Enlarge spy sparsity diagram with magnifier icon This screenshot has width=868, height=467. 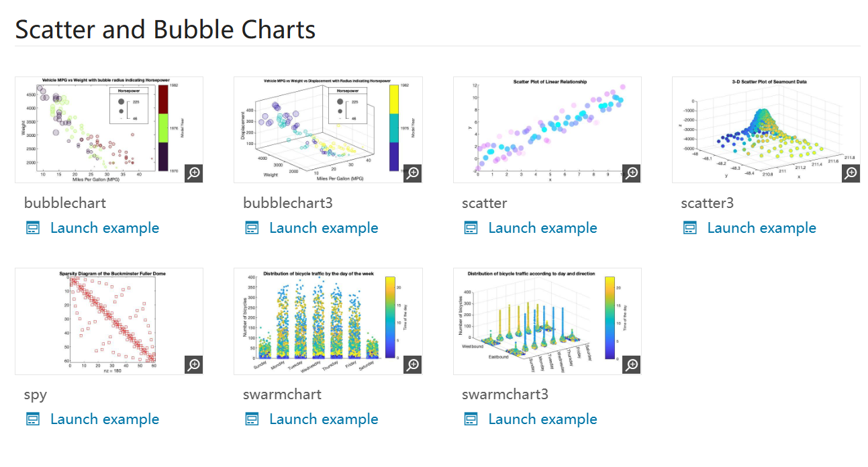193,364
